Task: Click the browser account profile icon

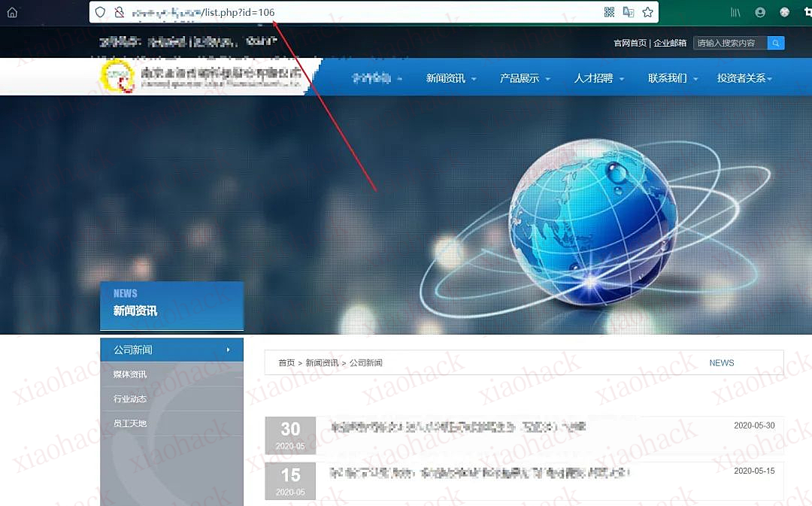Action: click(x=760, y=12)
